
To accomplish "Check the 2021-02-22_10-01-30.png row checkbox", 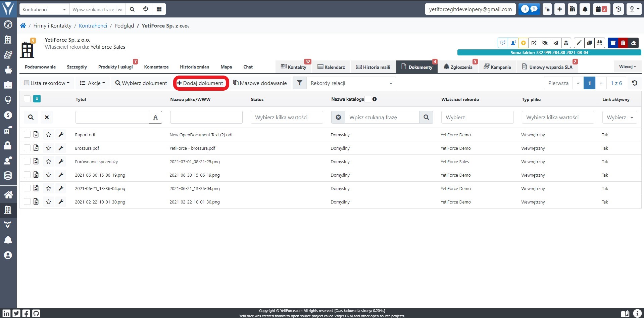I will 27,201.
